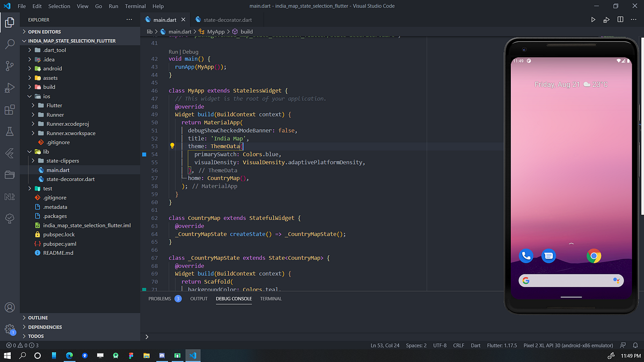Open the Extensions view
Viewport: 644px width, 362px height.
[10, 109]
